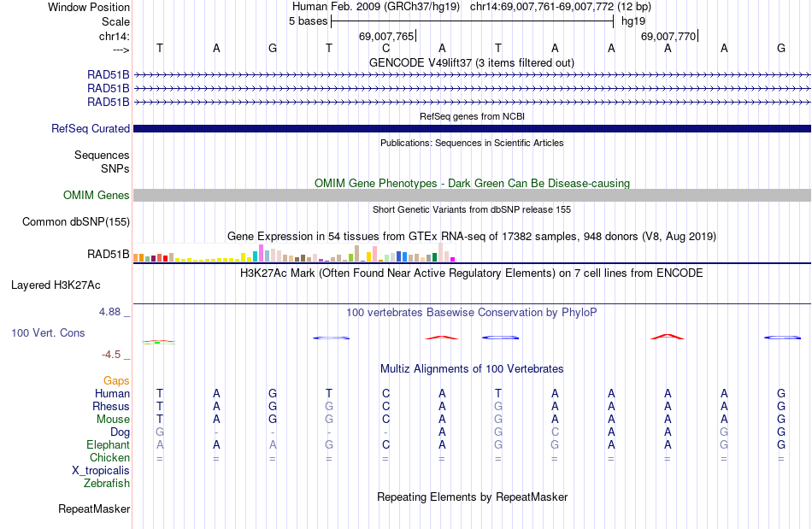Select the X_tropicalis alignment row label
The height and width of the screenshot is (529, 812).
(x=101, y=471)
